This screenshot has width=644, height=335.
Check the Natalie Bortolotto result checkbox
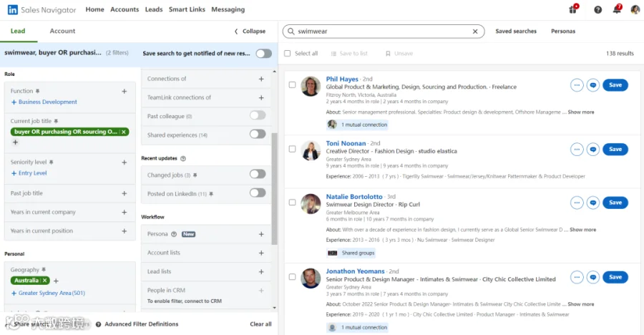coord(292,203)
